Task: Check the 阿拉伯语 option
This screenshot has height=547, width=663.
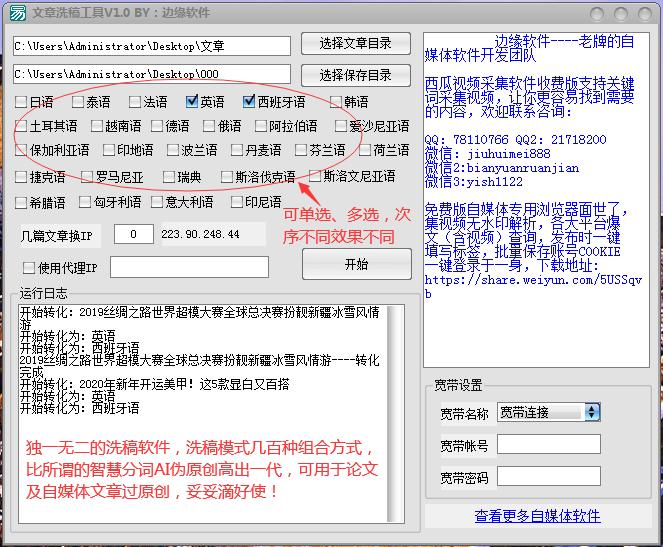Action: pyautogui.click(x=261, y=126)
